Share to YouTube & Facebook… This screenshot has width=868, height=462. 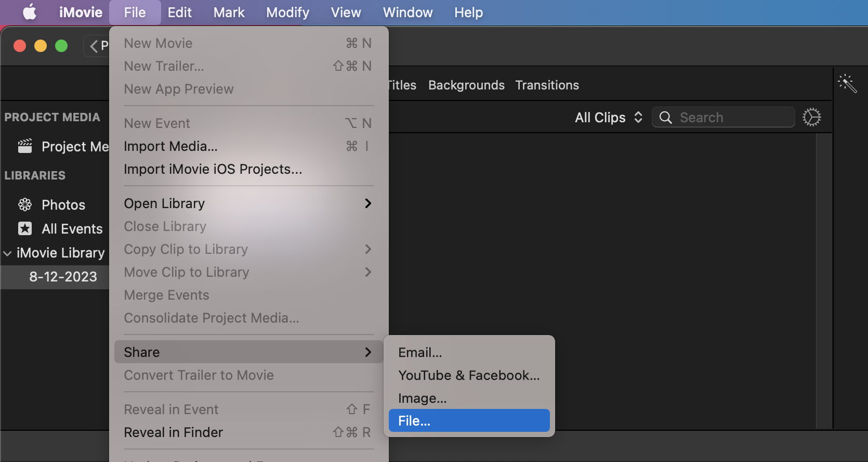tap(469, 375)
